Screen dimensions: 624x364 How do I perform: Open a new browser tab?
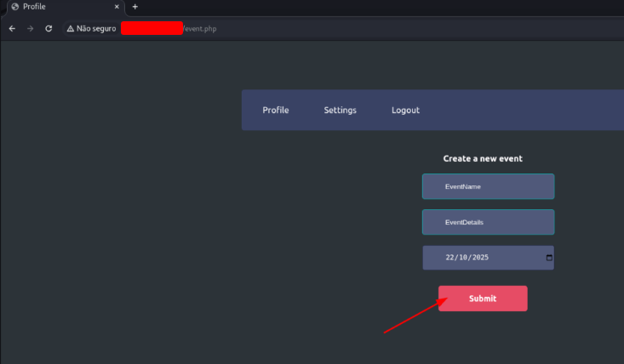pyautogui.click(x=135, y=7)
